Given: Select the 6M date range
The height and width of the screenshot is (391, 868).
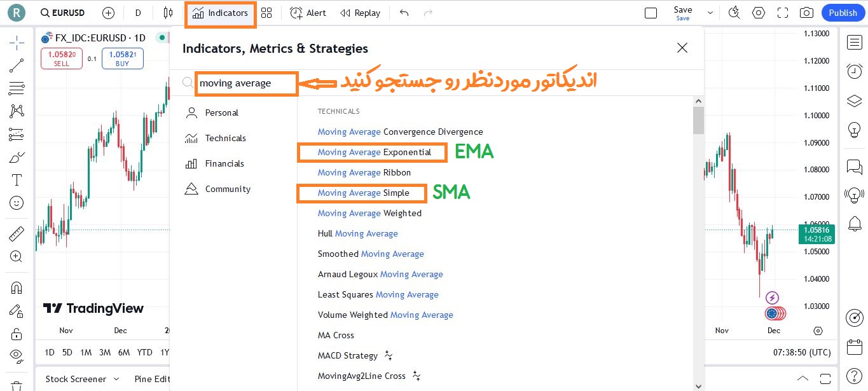Looking at the screenshot, I should click(124, 352).
